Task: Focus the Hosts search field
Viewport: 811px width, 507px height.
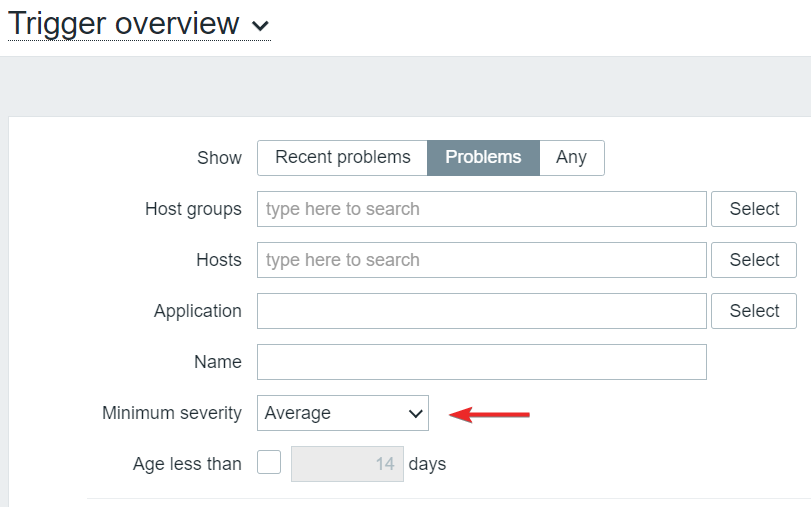Action: [481, 260]
